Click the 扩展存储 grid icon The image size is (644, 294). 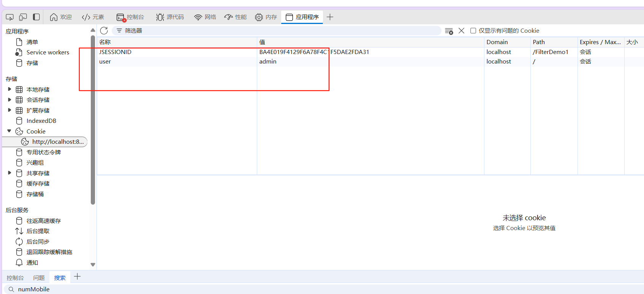19,110
